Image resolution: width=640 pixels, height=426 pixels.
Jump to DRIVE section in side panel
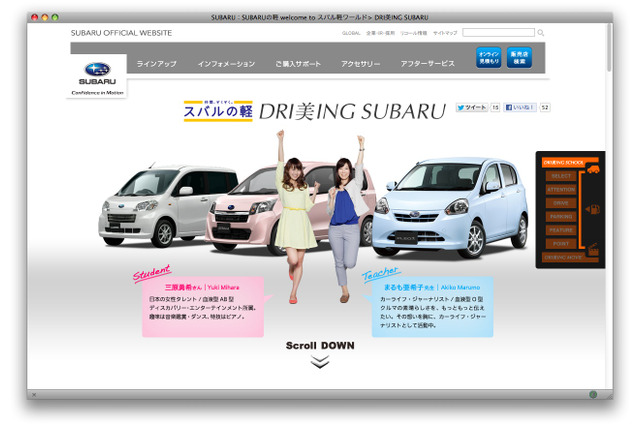pos(561,203)
